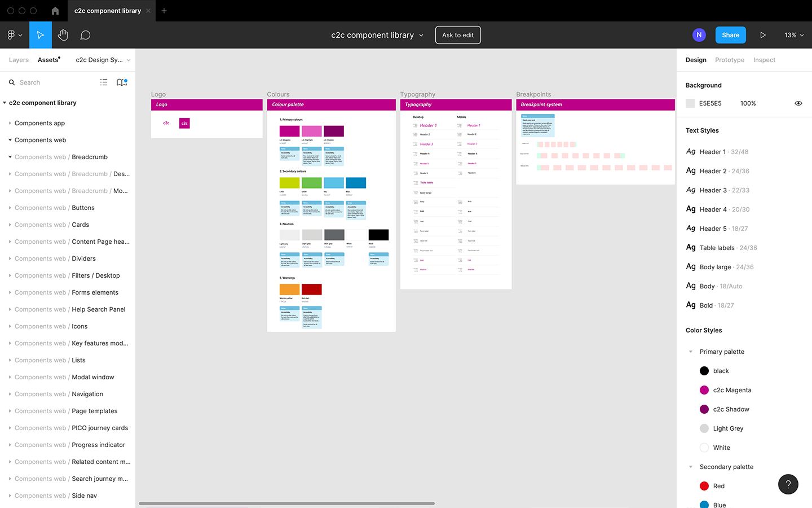Open the Help question mark button
The height and width of the screenshot is (508, 812).
(x=788, y=484)
